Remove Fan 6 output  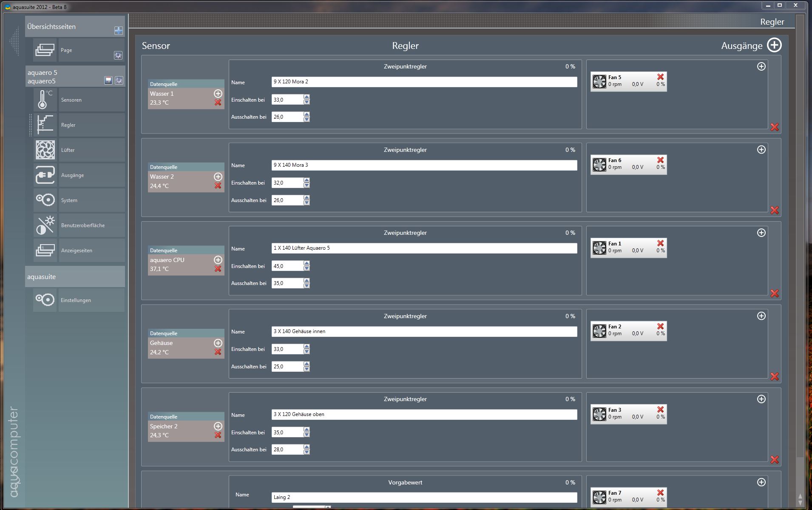coord(660,160)
